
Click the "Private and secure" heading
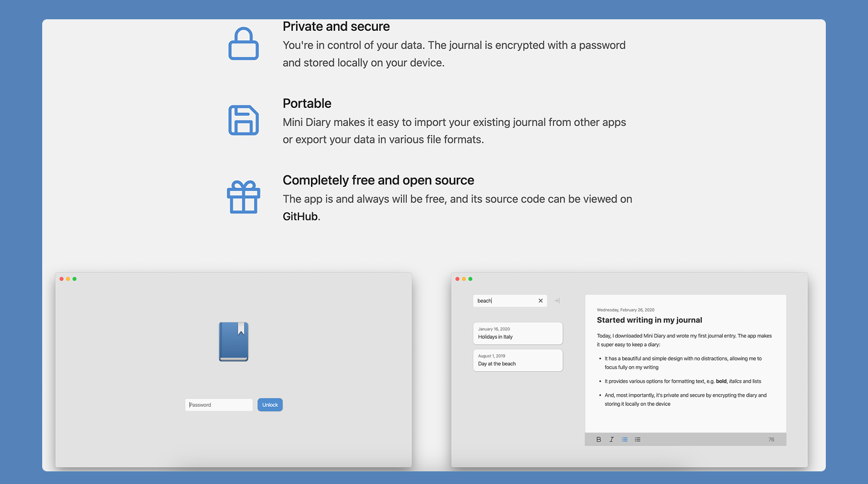pyautogui.click(x=336, y=27)
